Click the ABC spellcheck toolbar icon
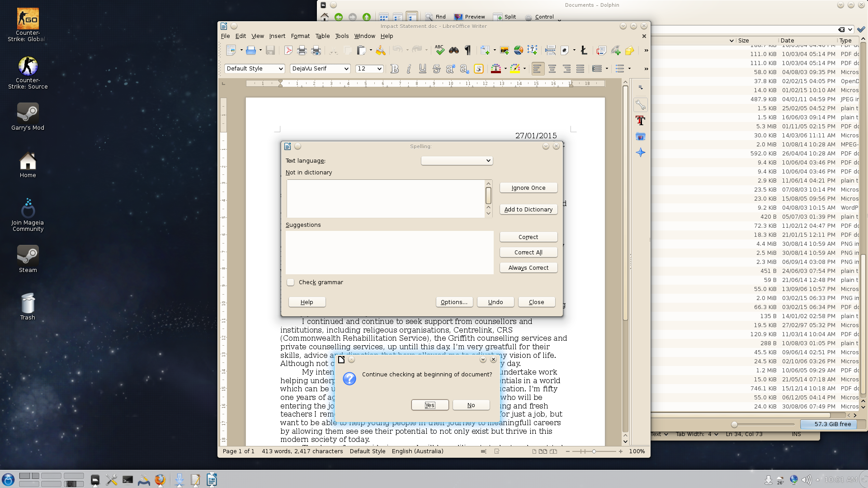868x488 pixels. 439,50
